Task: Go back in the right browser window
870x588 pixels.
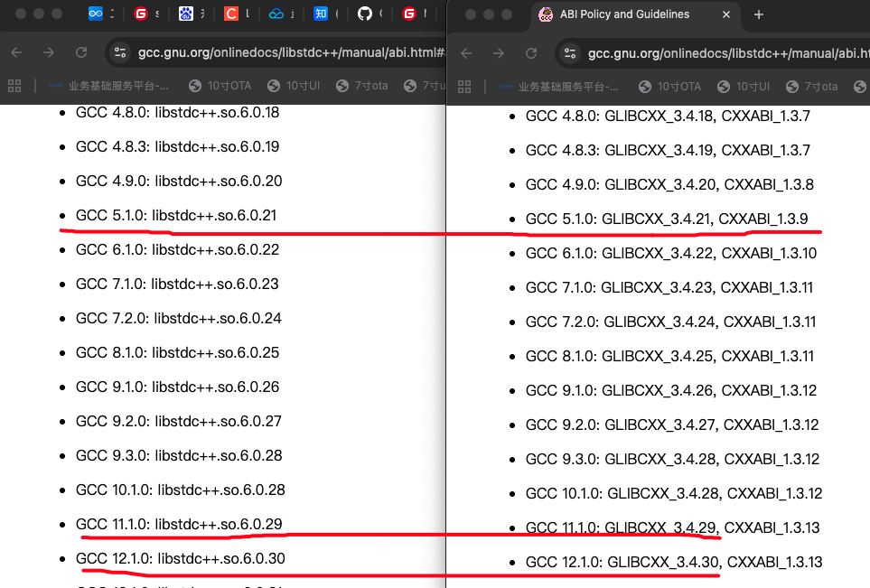Action: click(x=467, y=53)
